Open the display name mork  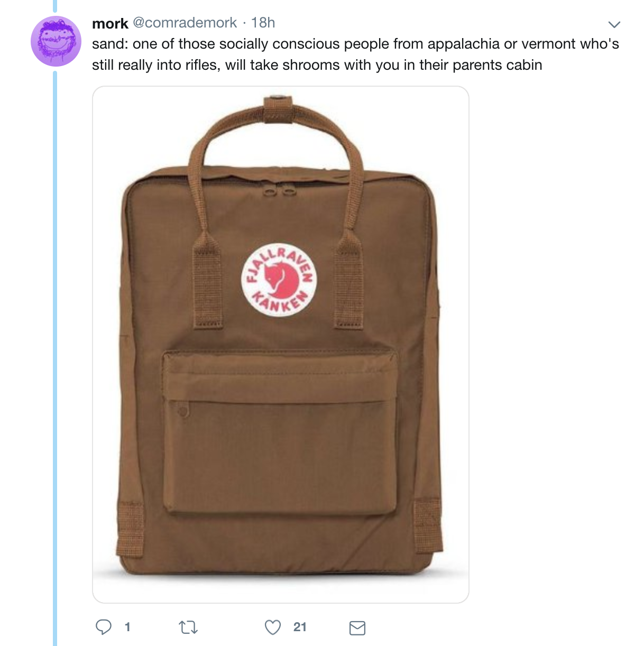[x=110, y=23]
